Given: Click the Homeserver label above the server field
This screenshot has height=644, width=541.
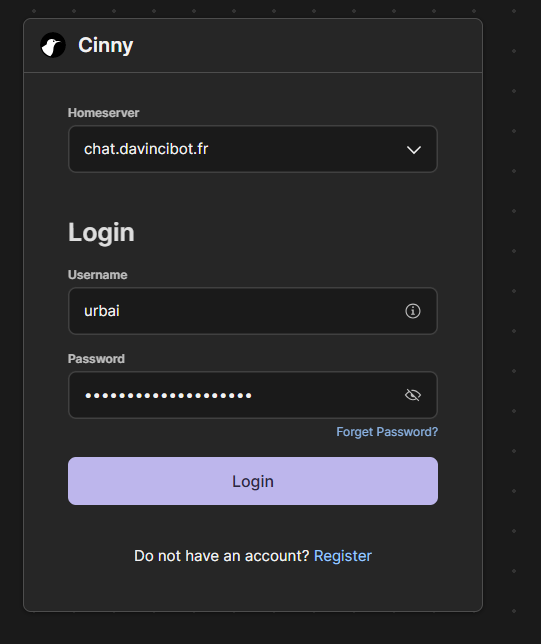Looking at the screenshot, I should (x=104, y=113).
